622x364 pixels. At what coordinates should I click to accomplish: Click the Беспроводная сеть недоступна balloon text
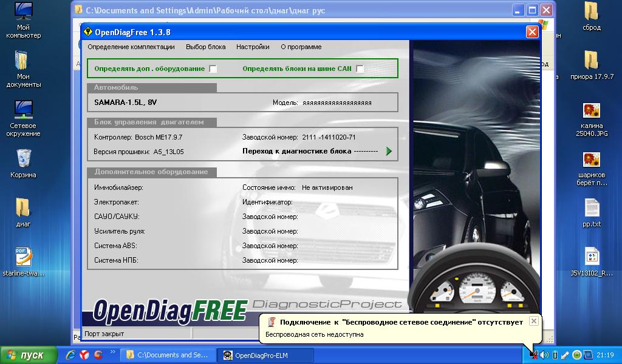tap(315, 334)
